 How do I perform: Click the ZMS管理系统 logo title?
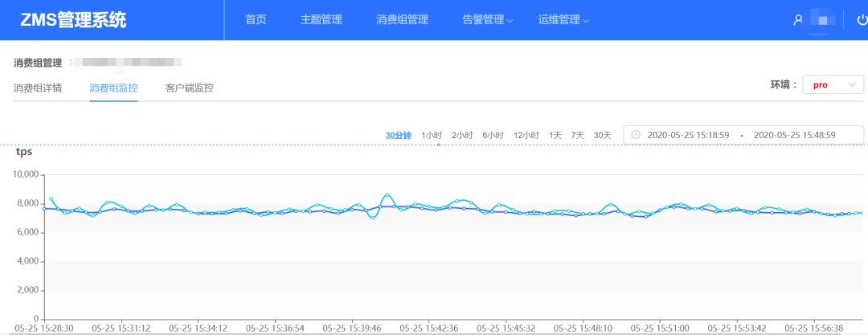(x=74, y=20)
